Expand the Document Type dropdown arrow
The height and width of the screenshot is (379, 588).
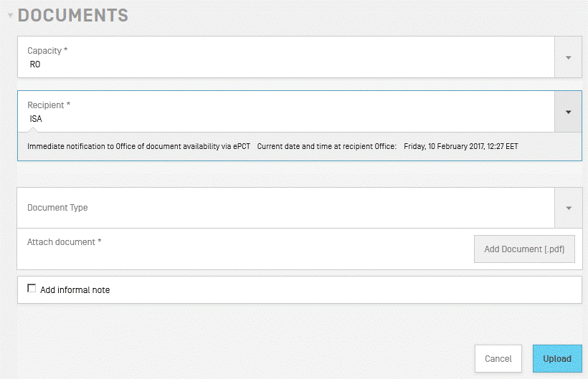coord(568,208)
